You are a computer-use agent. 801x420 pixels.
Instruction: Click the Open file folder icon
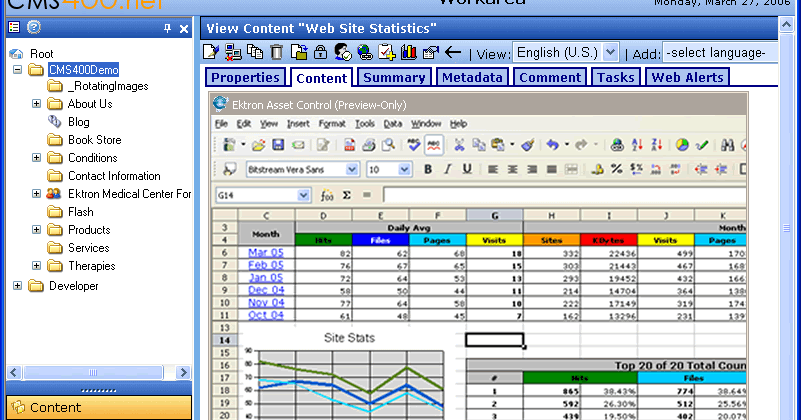[258, 145]
